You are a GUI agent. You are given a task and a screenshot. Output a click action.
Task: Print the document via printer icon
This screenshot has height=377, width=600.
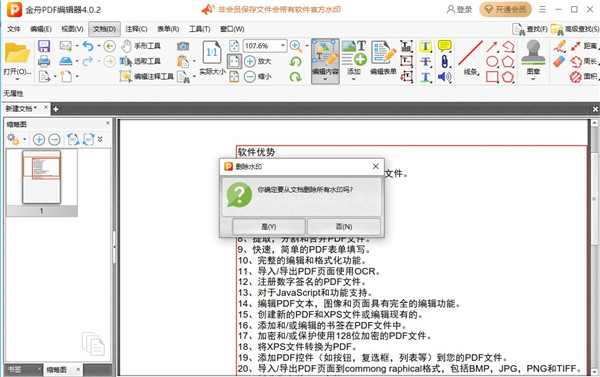tap(44, 61)
